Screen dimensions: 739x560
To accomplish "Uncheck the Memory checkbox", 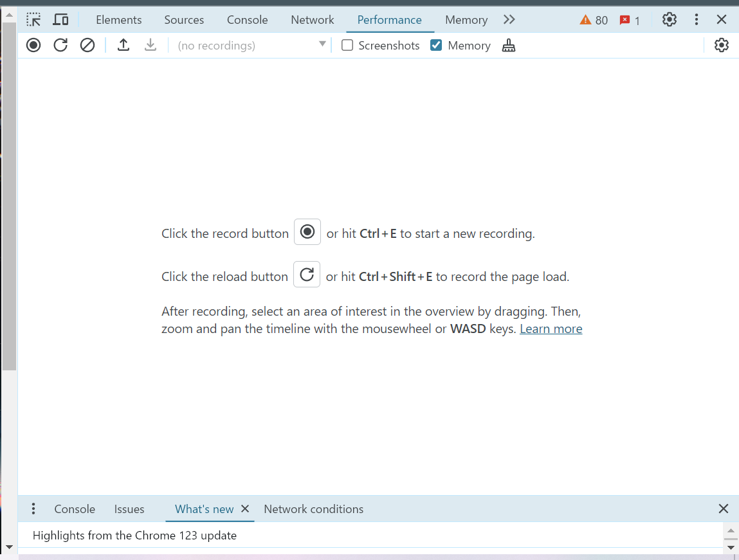I will pos(437,46).
